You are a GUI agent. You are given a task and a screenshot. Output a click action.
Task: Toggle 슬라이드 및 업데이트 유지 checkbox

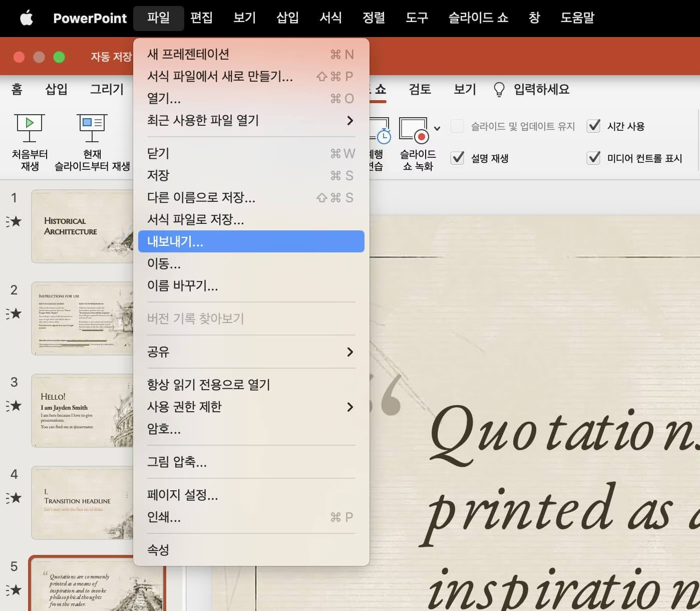pos(457,126)
